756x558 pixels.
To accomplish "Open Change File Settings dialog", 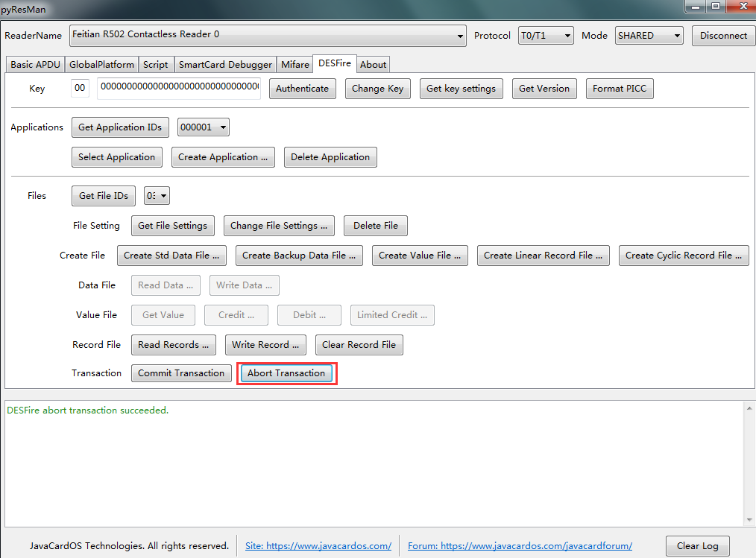I will click(x=279, y=226).
